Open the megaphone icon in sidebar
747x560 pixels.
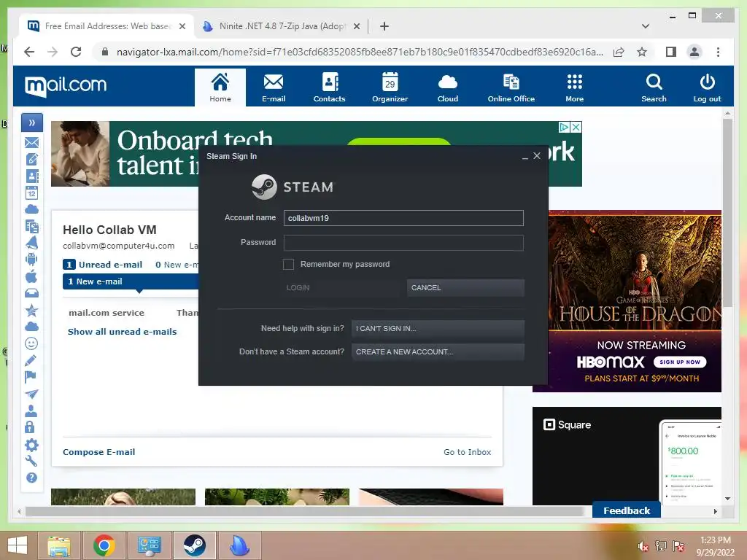click(32, 243)
